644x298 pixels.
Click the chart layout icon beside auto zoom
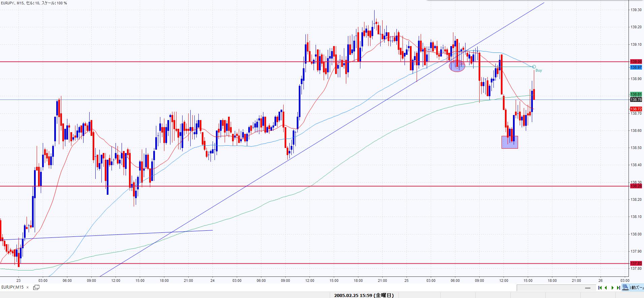(625, 288)
